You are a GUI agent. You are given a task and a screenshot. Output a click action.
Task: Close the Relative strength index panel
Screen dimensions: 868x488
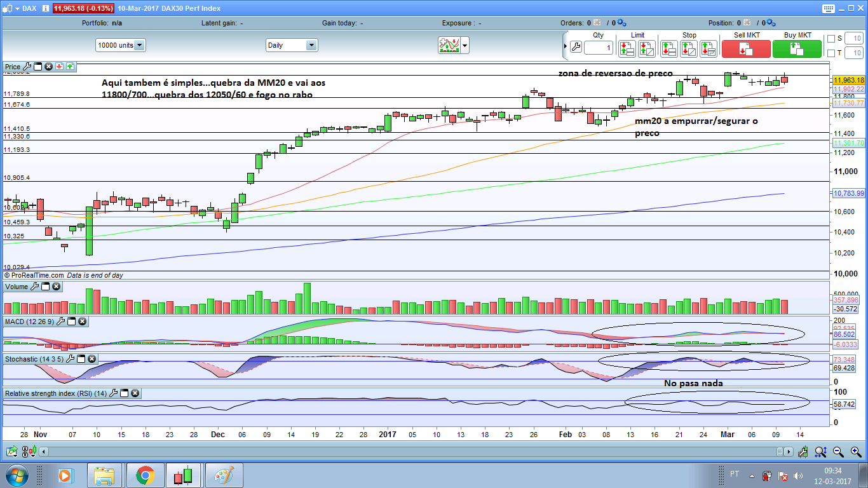135,393
